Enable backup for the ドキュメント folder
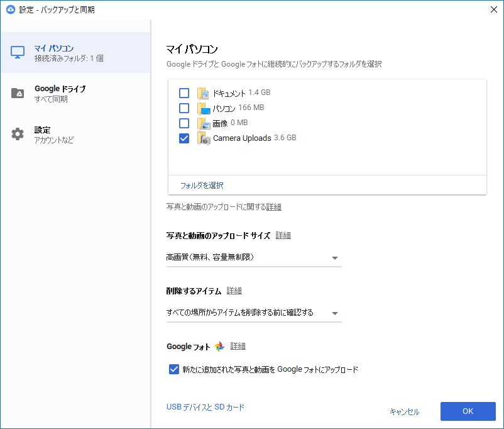Screen dimensions: 504x429 (x=184, y=93)
